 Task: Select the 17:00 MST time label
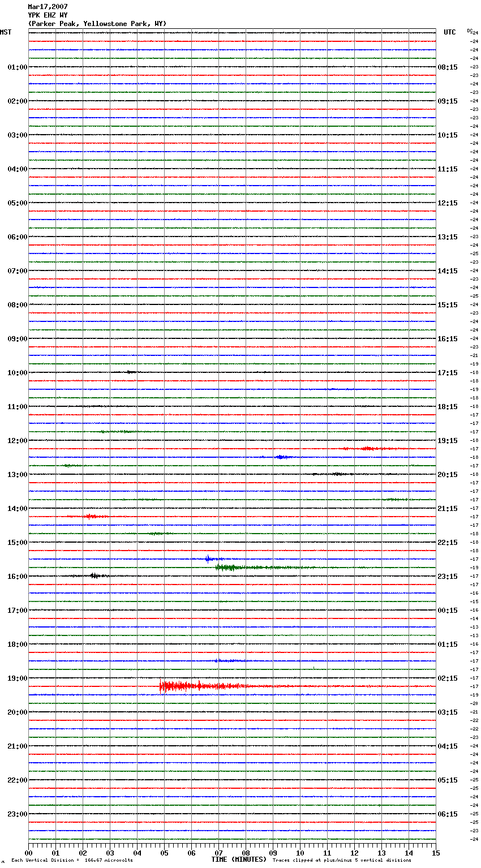click(x=18, y=611)
